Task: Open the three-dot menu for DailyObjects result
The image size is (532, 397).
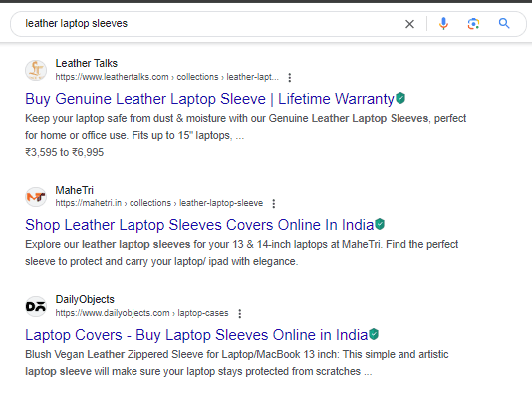Action: point(239,314)
